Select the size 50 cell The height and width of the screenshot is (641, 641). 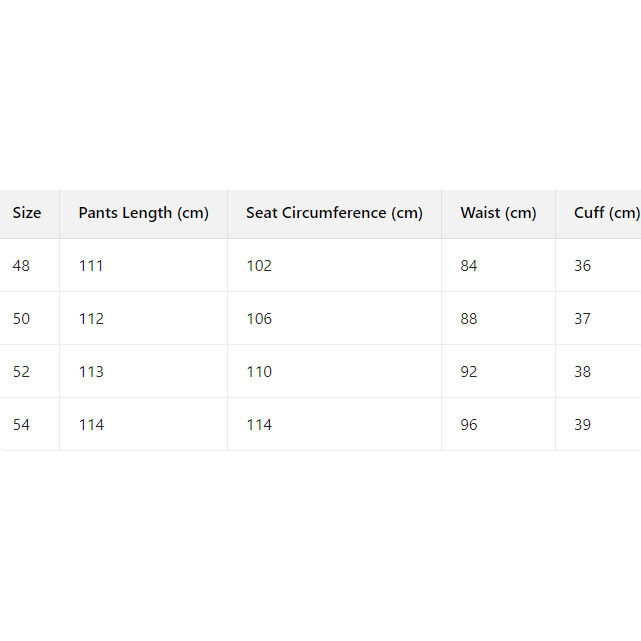pyautogui.click(x=22, y=319)
